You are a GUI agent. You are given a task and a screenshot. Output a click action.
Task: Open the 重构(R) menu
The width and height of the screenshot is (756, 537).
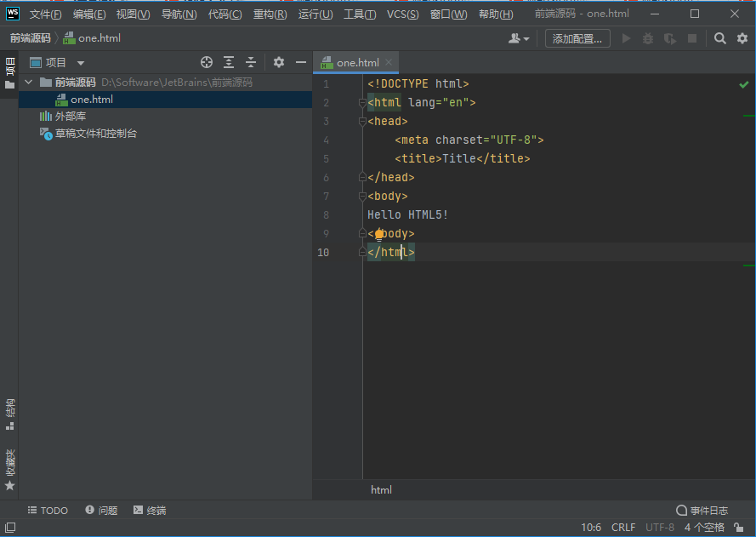(270, 14)
